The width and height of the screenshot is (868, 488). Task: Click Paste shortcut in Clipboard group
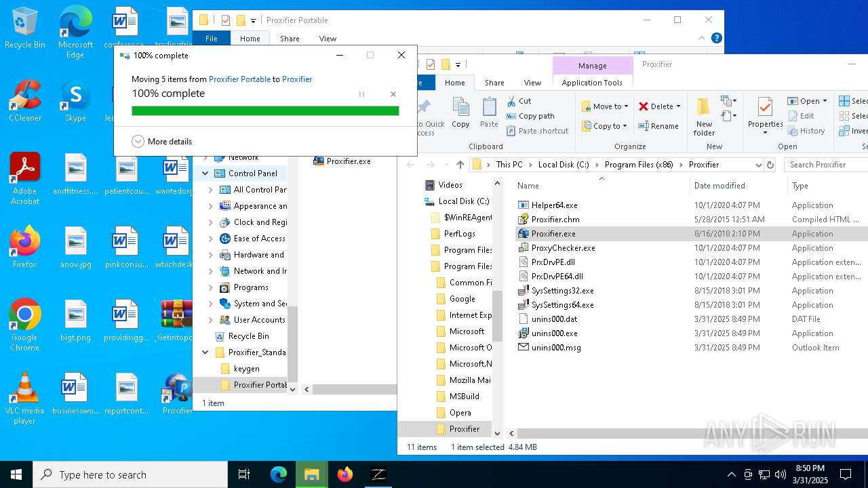coord(537,131)
